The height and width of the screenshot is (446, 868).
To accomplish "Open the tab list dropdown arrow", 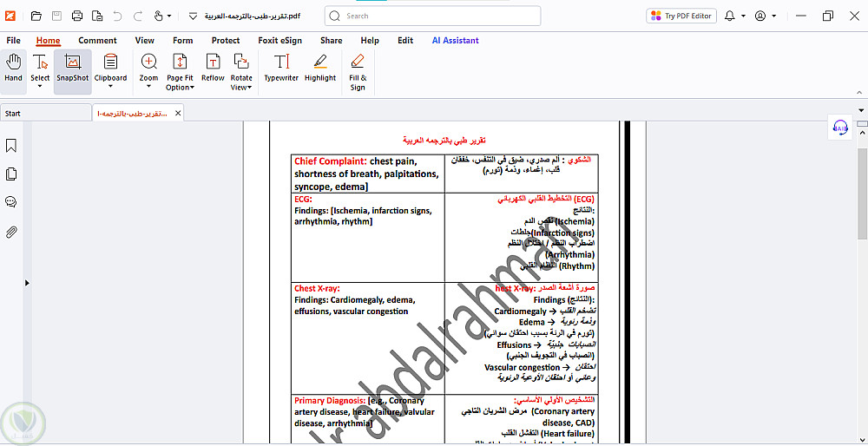I will [x=861, y=111].
